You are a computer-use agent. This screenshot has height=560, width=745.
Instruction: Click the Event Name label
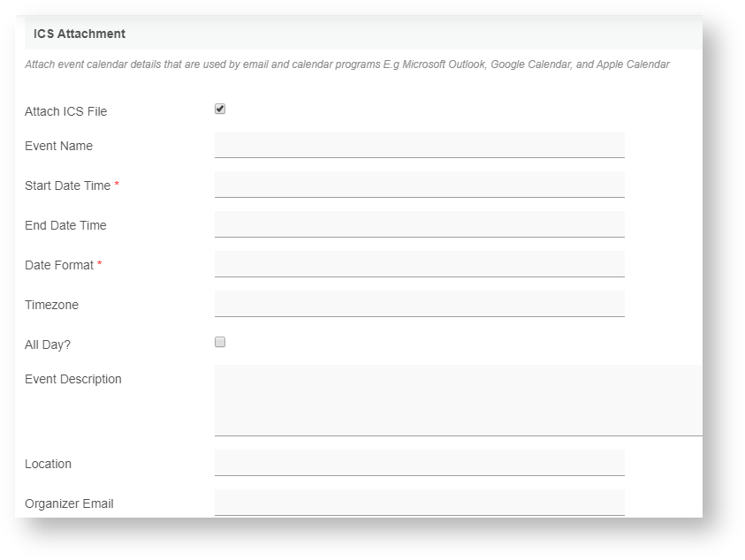(58, 146)
